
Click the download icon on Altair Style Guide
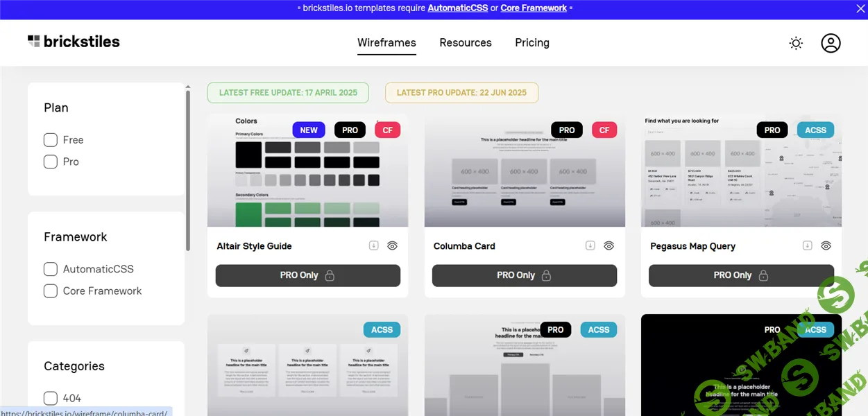[x=373, y=245]
